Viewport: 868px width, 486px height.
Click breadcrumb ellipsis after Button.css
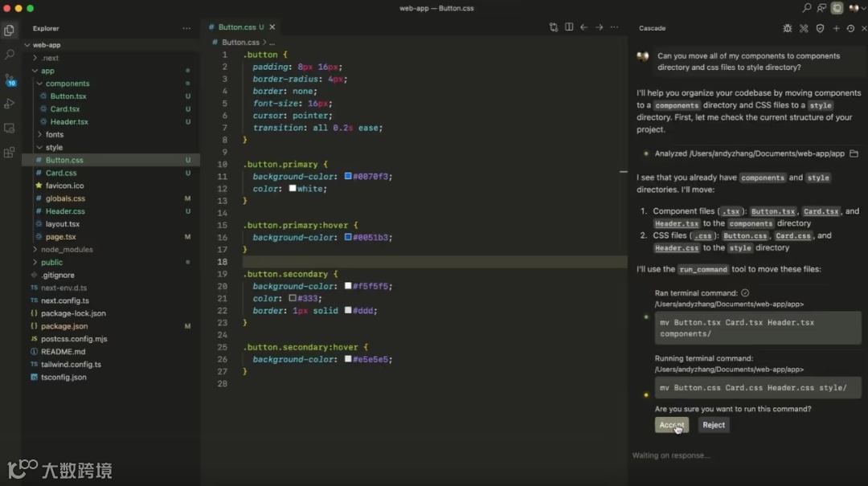[x=272, y=42]
